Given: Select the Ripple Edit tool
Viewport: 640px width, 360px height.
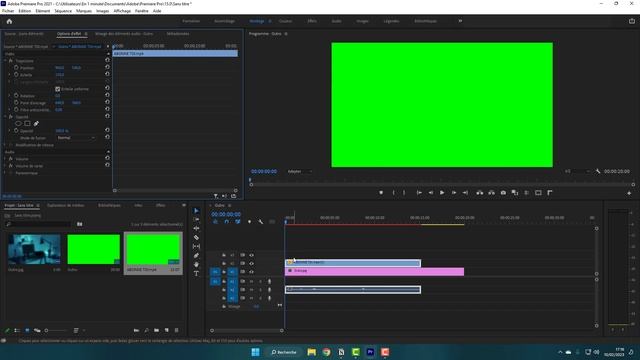Looking at the screenshot, I should tap(196, 229).
